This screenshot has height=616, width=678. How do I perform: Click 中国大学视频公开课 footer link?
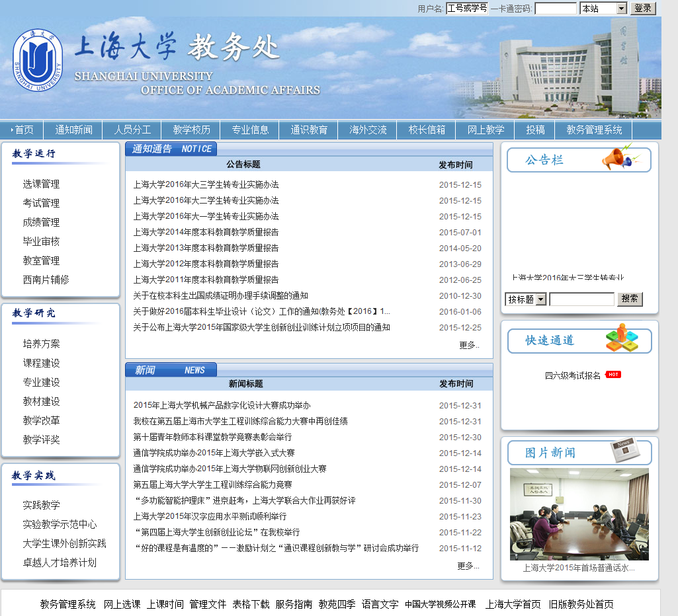click(440, 604)
